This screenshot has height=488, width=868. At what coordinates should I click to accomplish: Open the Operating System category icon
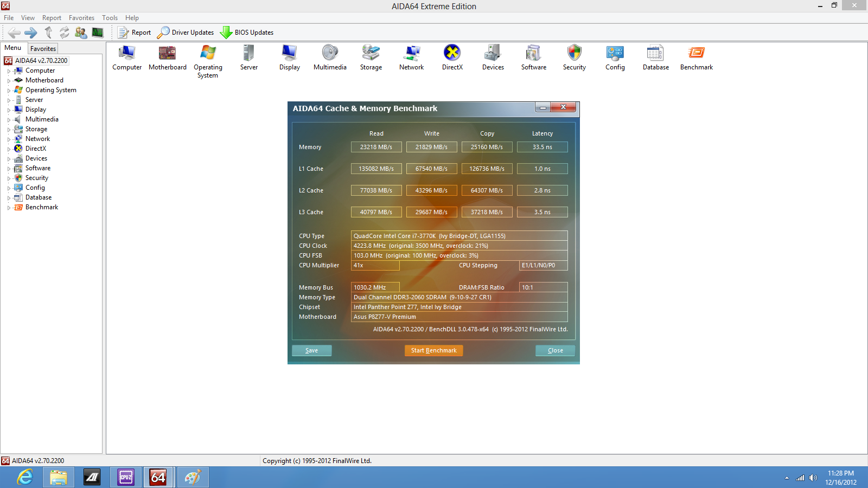pos(208,61)
